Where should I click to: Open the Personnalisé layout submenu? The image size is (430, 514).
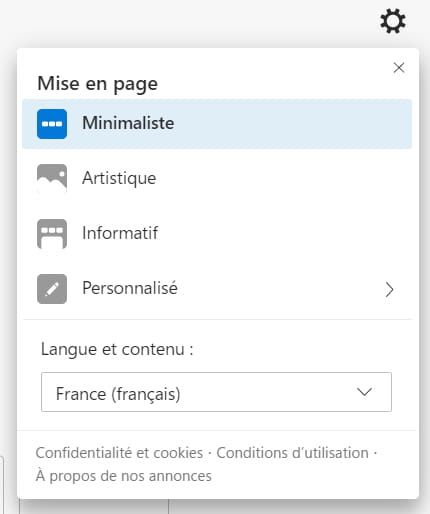pos(217,289)
